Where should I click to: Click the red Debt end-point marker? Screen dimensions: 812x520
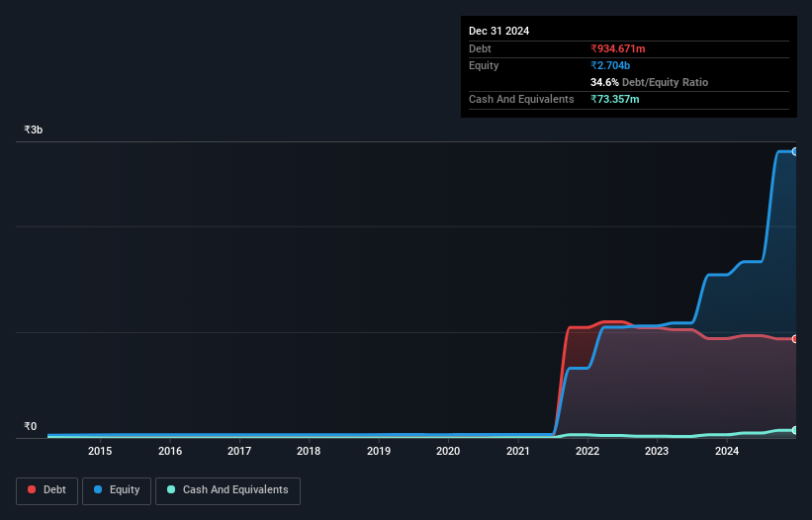pos(795,339)
